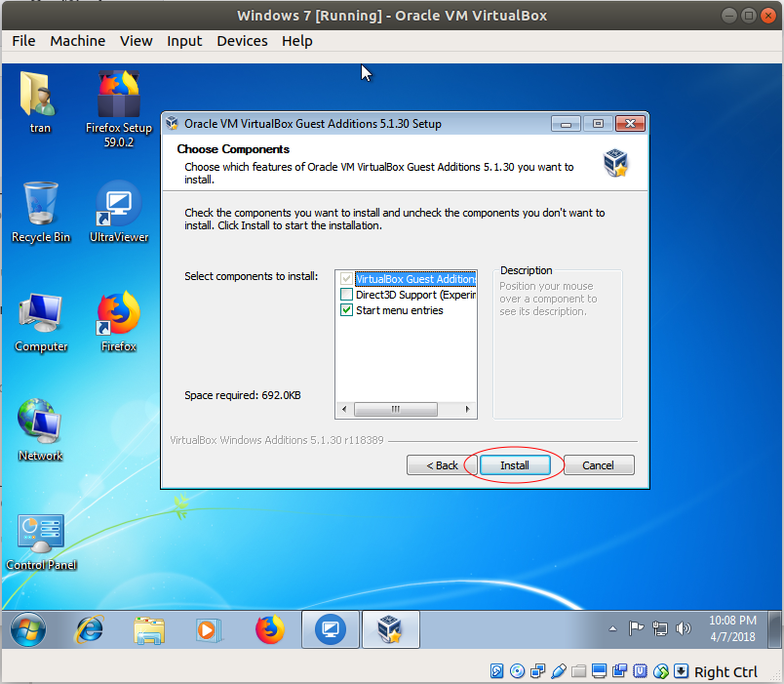Click the VirtualBox Guest Additions component checkbox
The width and height of the screenshot is (784, 684).
(x=346, y=279)
